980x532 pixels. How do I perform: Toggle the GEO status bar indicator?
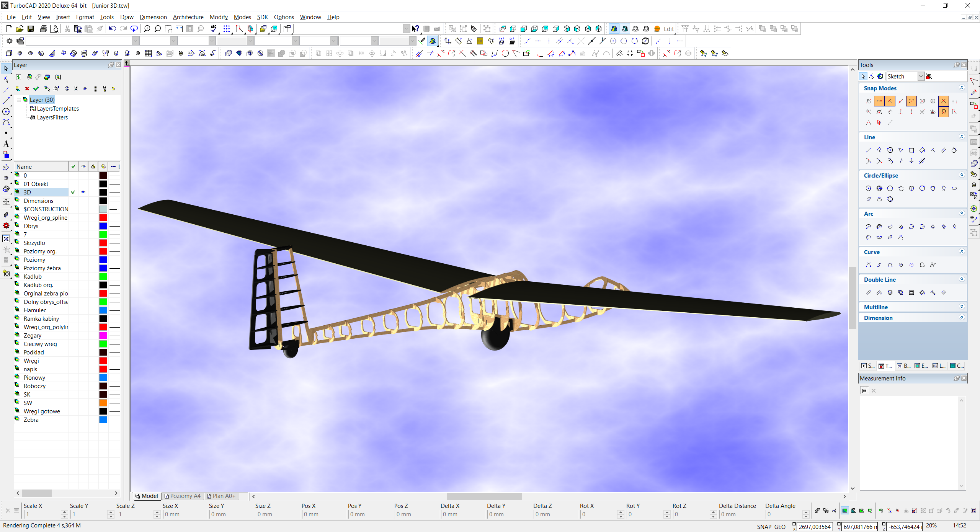tap(780, 527)
